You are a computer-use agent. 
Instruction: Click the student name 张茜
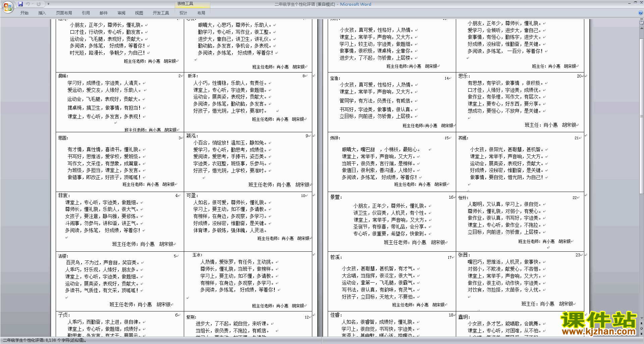[x=464, y=255]
